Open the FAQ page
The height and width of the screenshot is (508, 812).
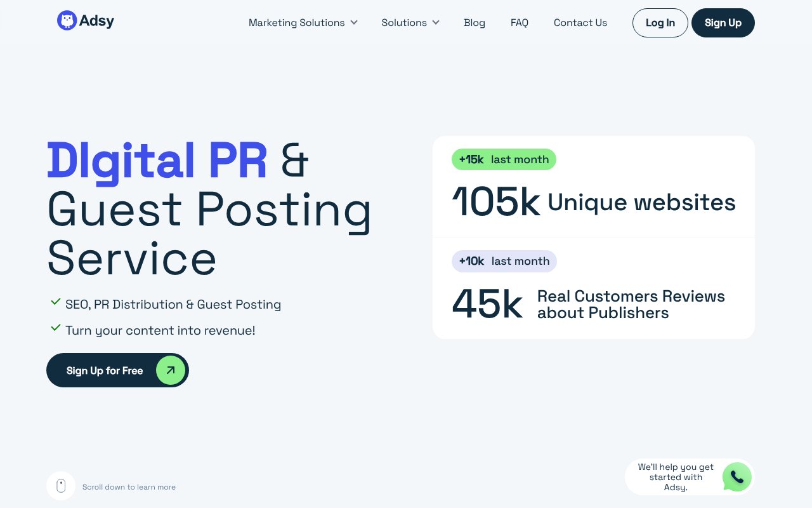pos(519,23)
